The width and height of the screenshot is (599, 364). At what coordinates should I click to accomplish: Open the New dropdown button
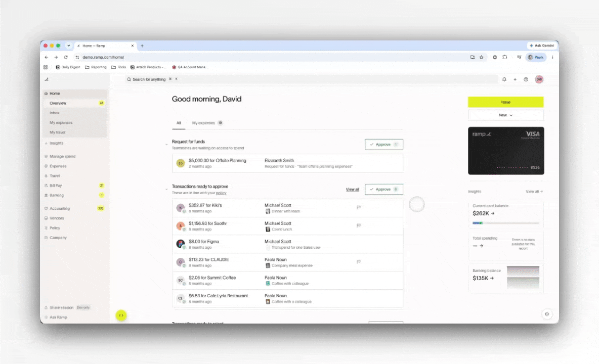point(506,115)
